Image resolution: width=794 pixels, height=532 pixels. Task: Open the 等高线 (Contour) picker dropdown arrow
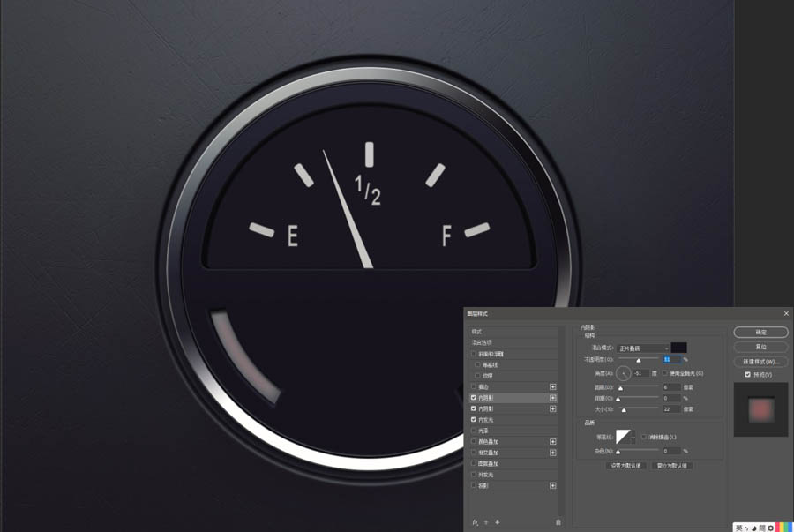633,437
